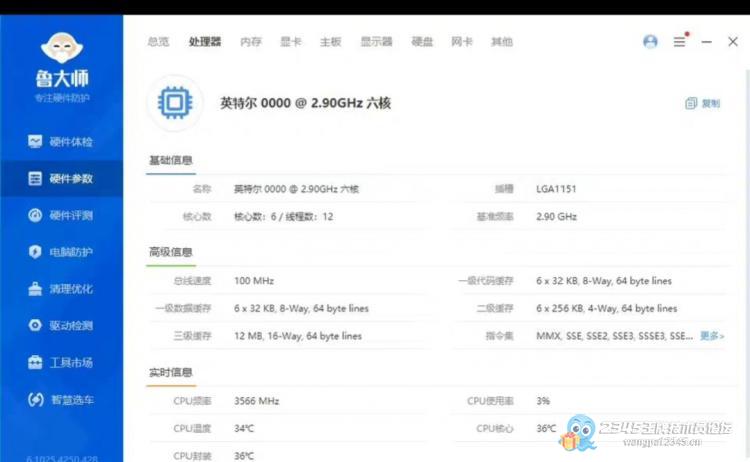Open the 工具市场 toolbox icon
This screenshot has width=750, height=462.
click(35, 363)
